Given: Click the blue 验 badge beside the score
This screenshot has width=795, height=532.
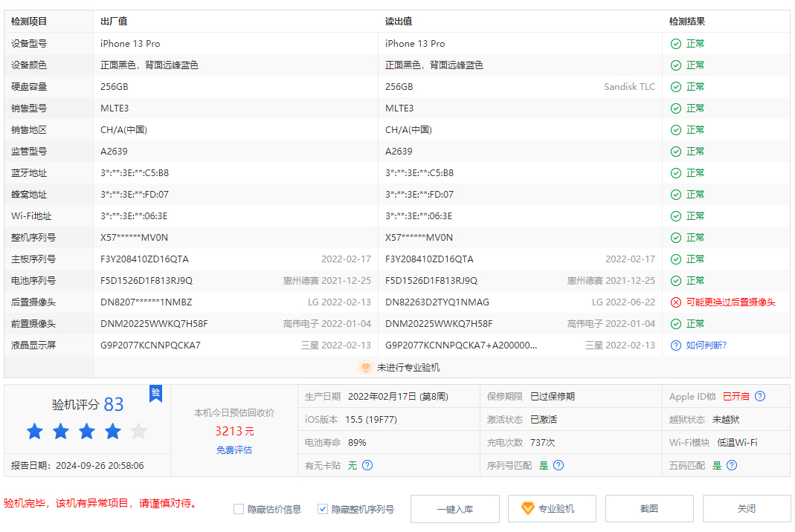Looking at the screenshot, I should click(155, 393).
